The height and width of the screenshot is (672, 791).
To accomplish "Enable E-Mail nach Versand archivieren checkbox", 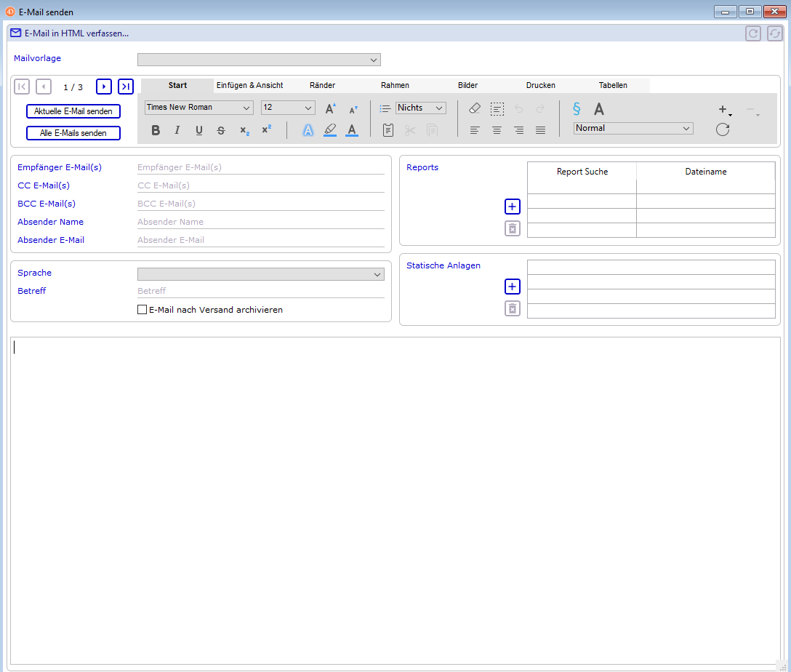I will [x=142, y=310].
